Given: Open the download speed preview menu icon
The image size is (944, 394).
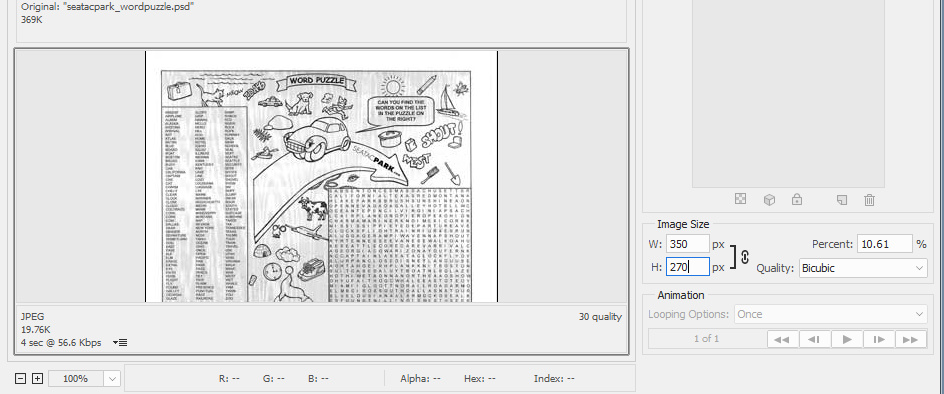Looking at the screenshot, I should tap(120, 343).
